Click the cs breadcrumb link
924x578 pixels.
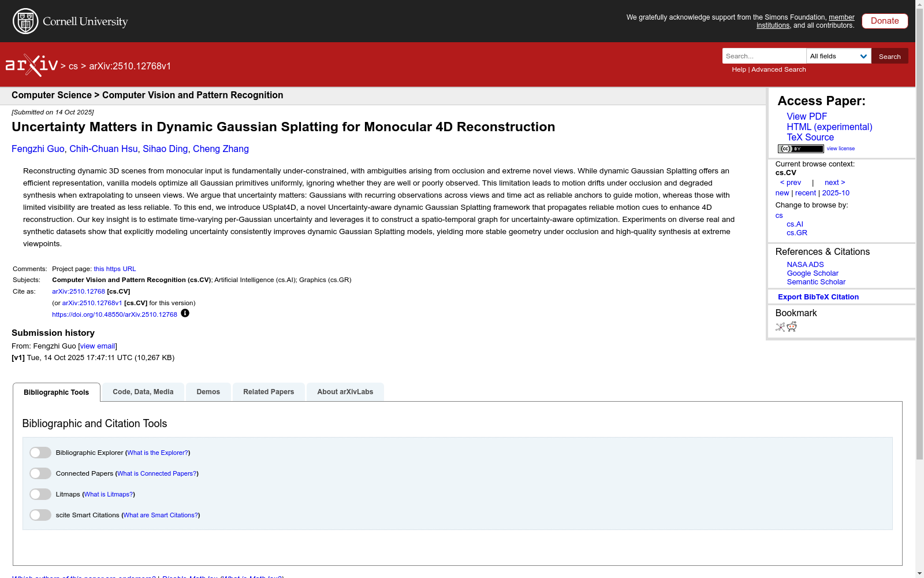73,66
